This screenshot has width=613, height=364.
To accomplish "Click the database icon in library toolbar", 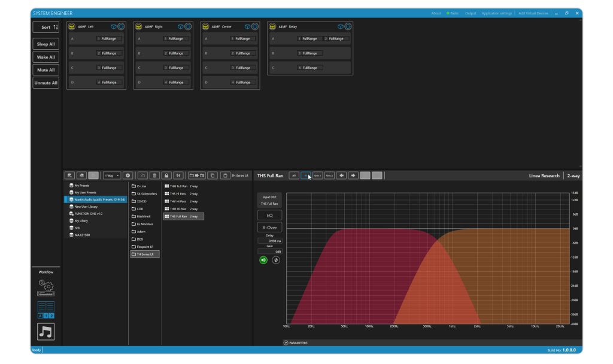I will point(81,175).
